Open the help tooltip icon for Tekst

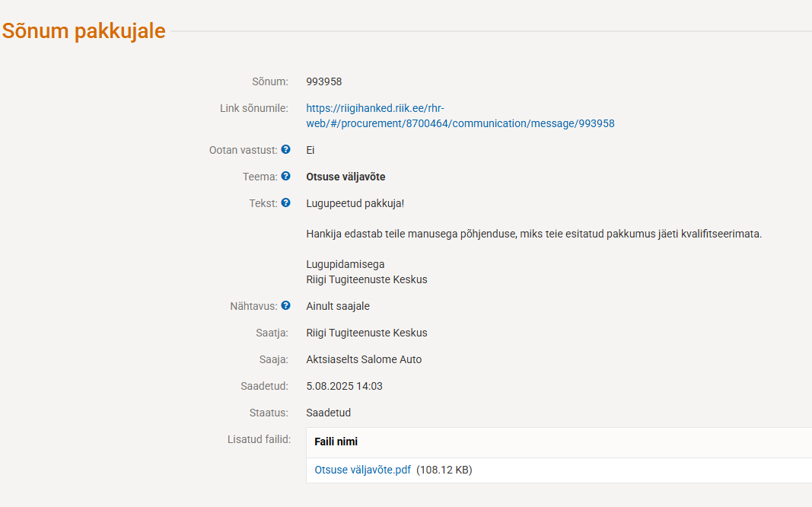point(285,203)
